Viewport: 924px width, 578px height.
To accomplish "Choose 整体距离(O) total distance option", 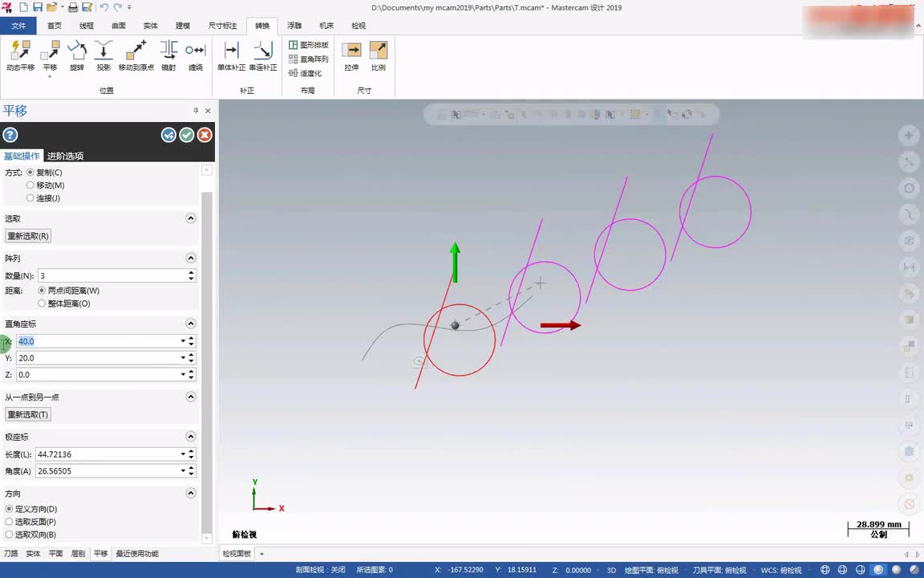I will coord(63,303).
